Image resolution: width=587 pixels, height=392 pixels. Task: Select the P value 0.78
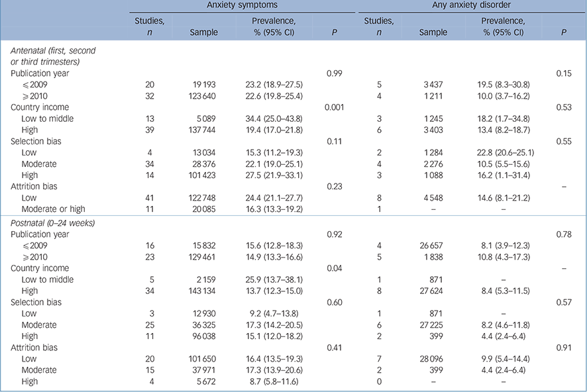click(x=563, y=232)
